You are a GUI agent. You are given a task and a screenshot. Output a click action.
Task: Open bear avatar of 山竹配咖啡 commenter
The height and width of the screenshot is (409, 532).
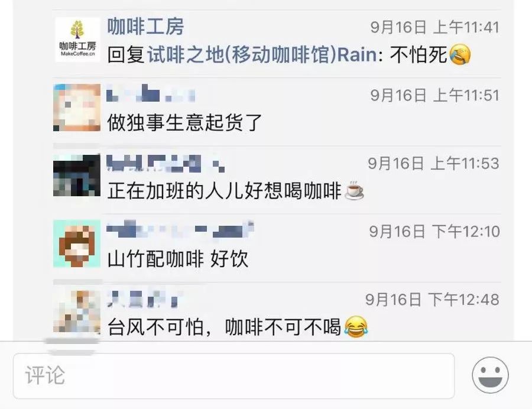click(x=77, y=244)
